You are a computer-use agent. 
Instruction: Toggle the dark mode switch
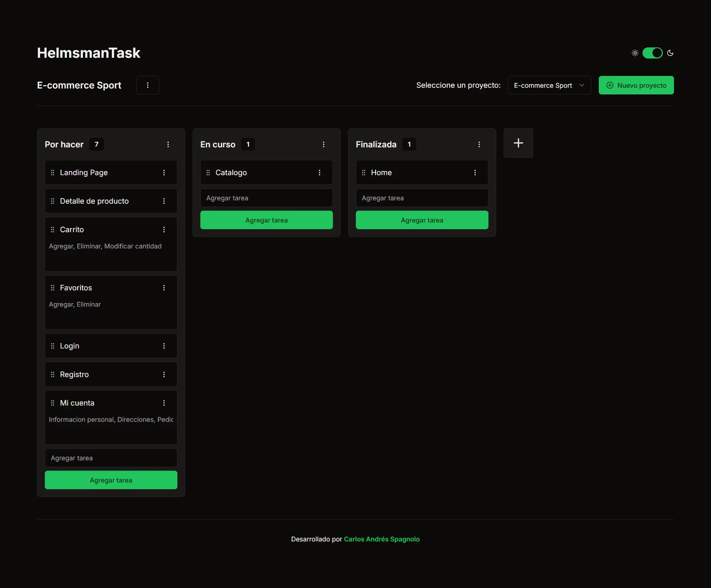(652, 53)
